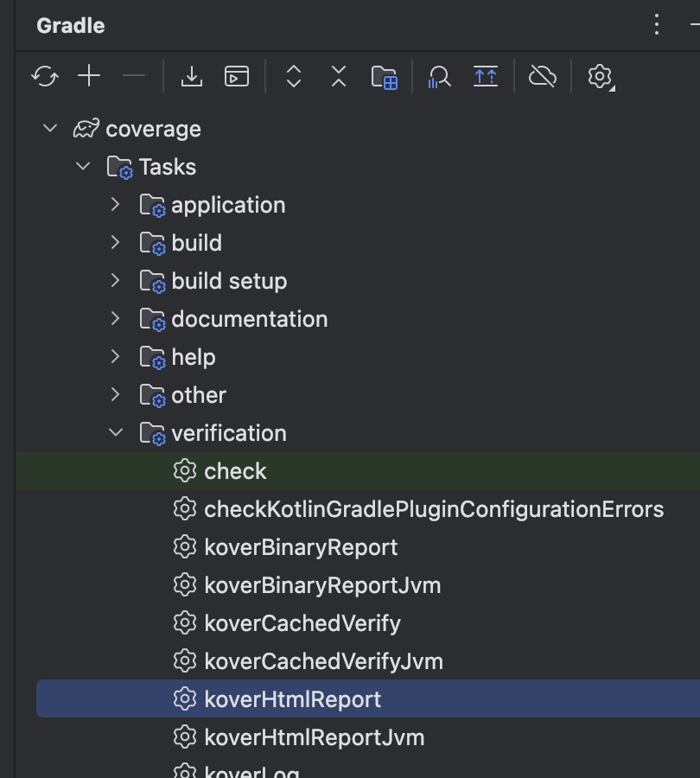The height and width of the screenshot is (778, 700).
Task: Click the build scan upload arrows icon
Action: 485,76
